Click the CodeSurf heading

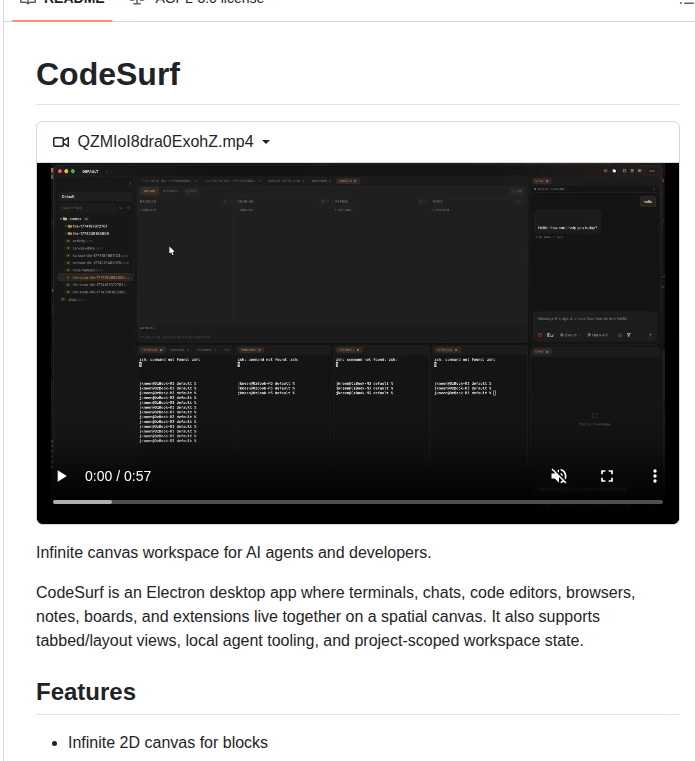point(108,74)
